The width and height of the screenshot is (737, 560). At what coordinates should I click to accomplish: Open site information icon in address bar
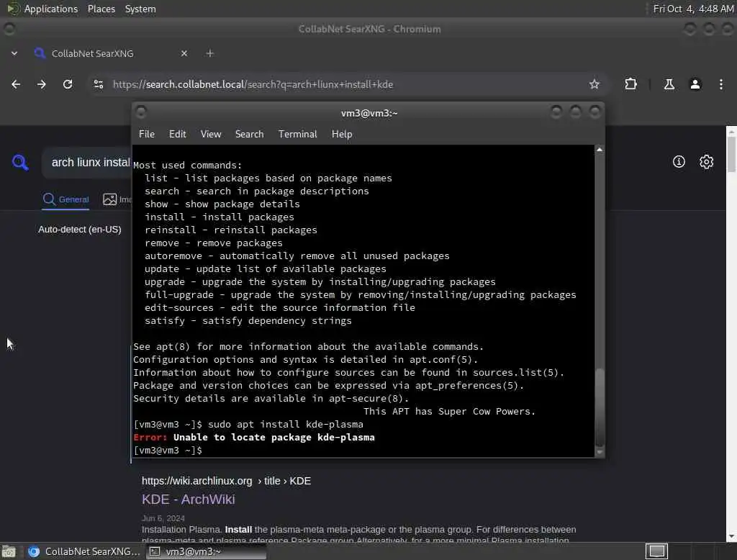pyautogui.click(x=98, y=84)
